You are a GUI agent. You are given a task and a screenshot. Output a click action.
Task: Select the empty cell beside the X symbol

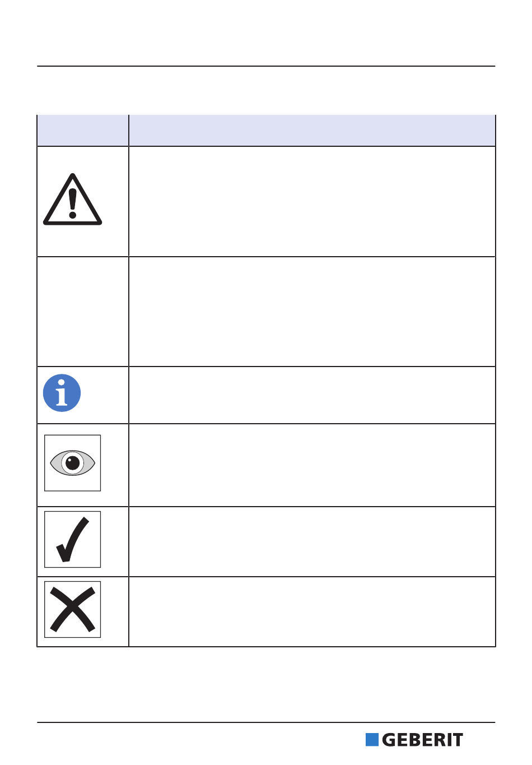312,612
